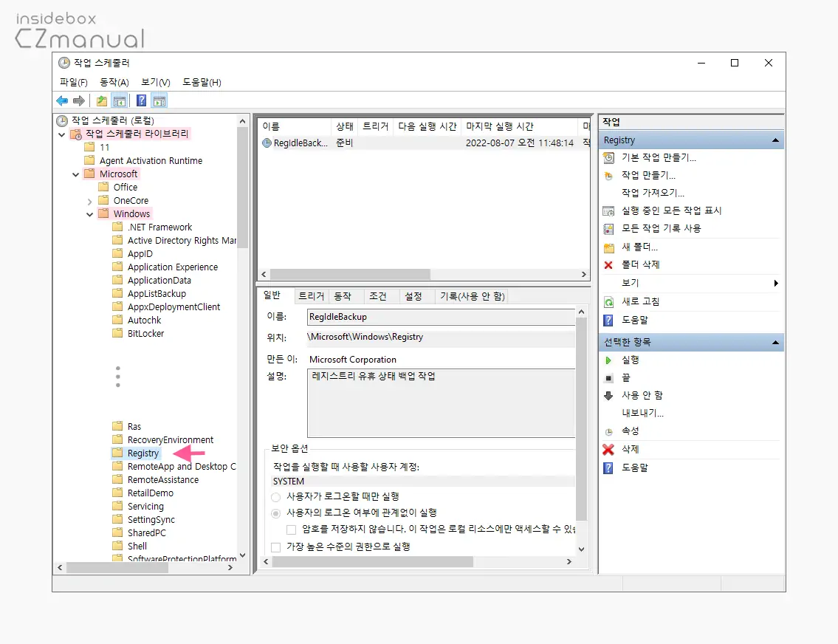
Task: Switch to the 트리거 tab
Action: coord(311,296)
